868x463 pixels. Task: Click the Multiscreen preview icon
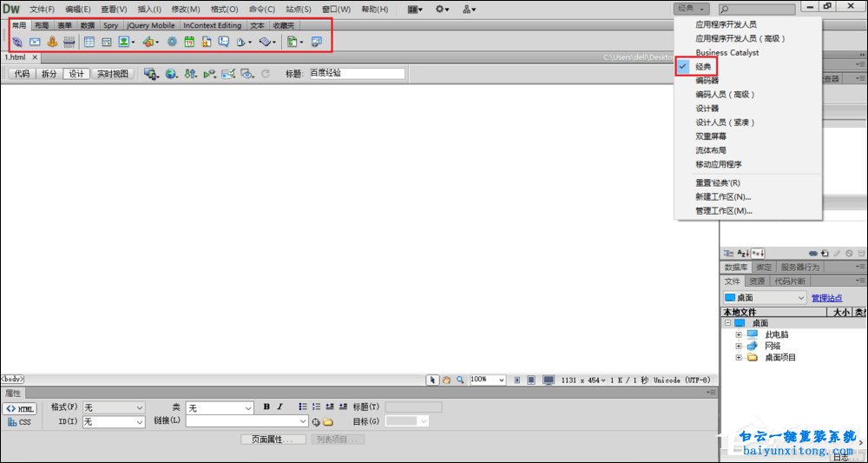(x=151, y=74)
